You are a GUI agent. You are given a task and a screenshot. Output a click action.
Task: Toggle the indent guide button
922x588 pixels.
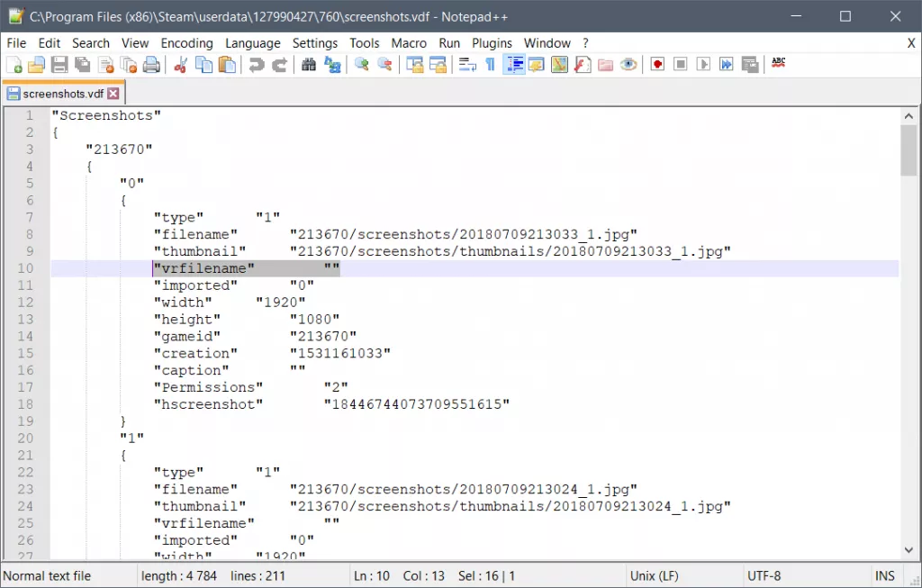(514, 64)
